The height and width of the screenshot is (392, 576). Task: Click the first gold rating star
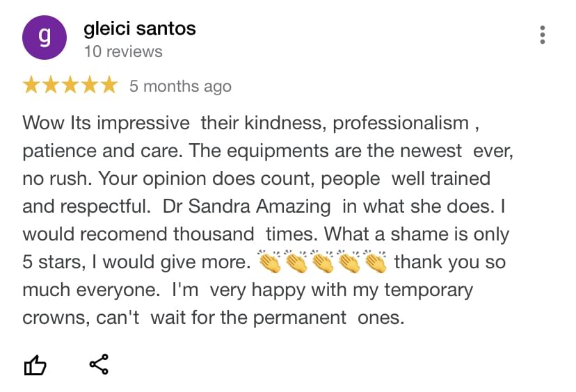pos(32,85)
